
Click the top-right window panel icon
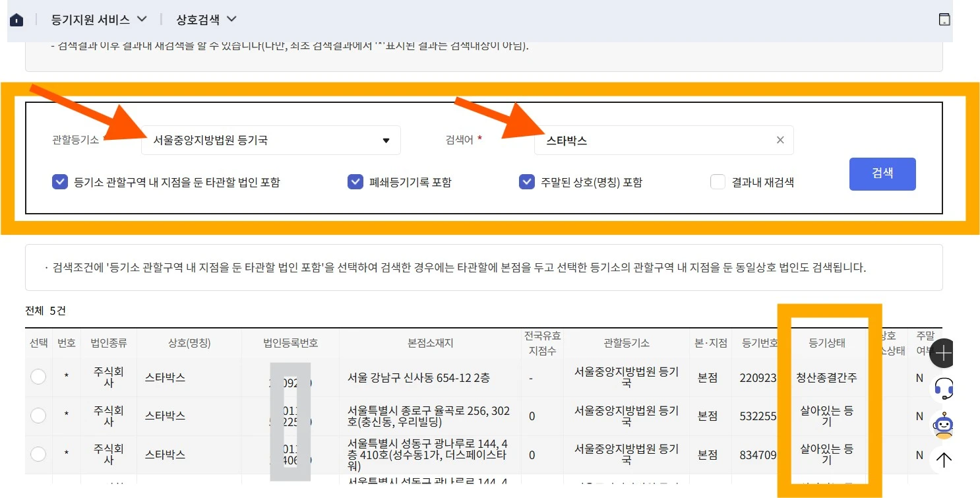944,19
